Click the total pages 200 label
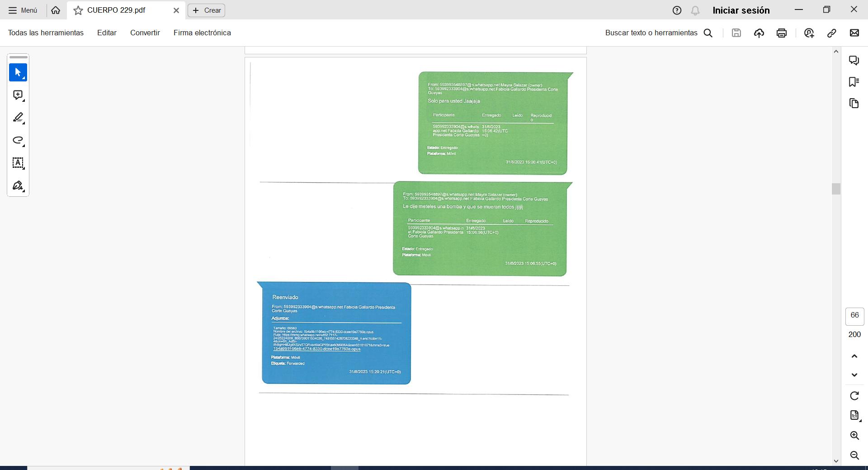Image resolution: width=868 pixels, height=470 pixels. click(x=854, y=334)
